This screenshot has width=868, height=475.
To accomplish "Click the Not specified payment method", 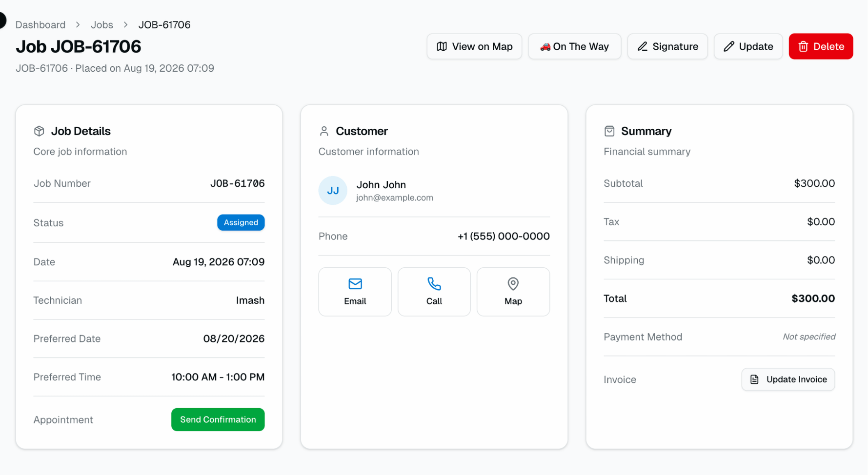I will coord(809,336).
